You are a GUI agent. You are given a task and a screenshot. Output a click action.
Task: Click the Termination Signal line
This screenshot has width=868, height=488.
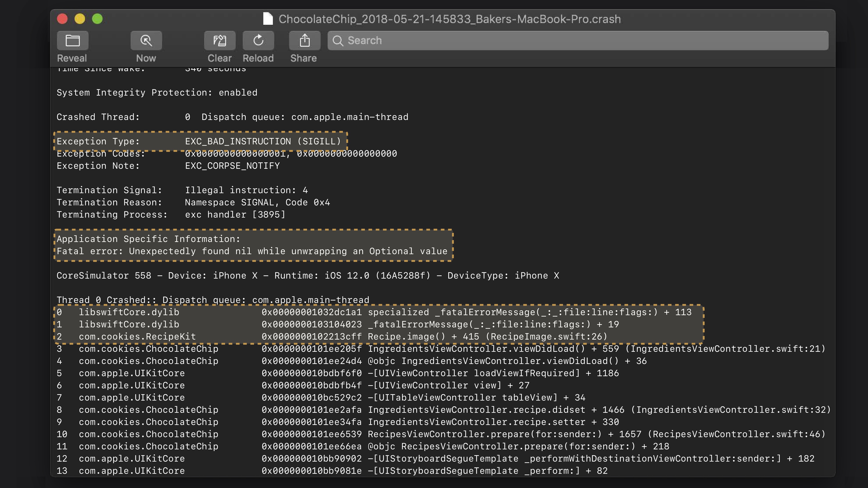(182, 190)
